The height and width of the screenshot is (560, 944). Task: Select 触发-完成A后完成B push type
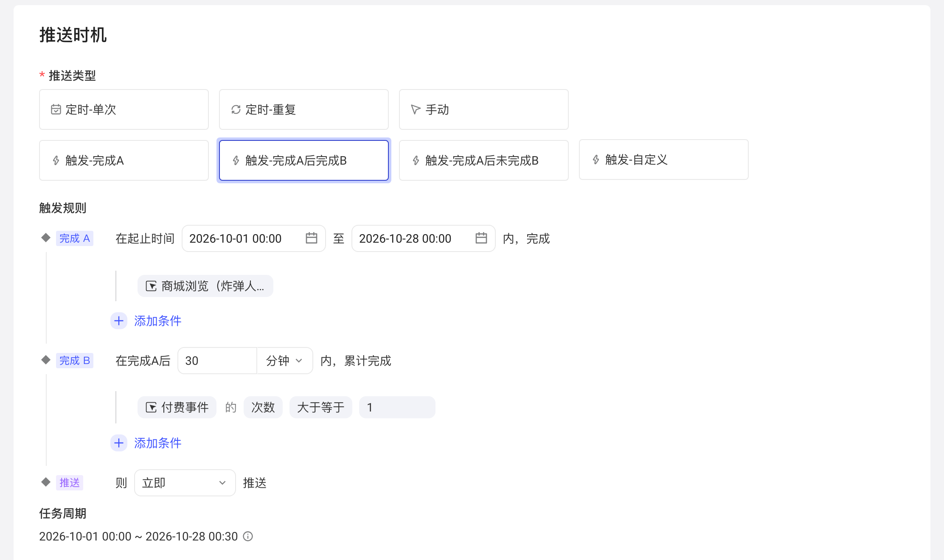[x=304, y=160]
